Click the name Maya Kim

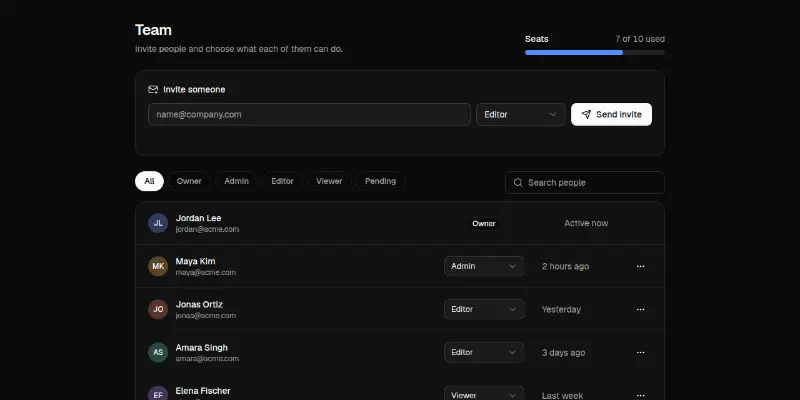pos(195,261)
